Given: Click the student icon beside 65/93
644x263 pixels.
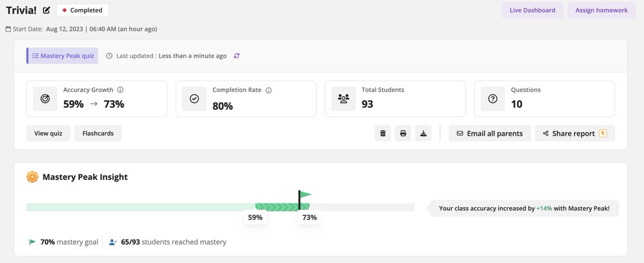Looking at the screenshot, I should tap(113, 242).
